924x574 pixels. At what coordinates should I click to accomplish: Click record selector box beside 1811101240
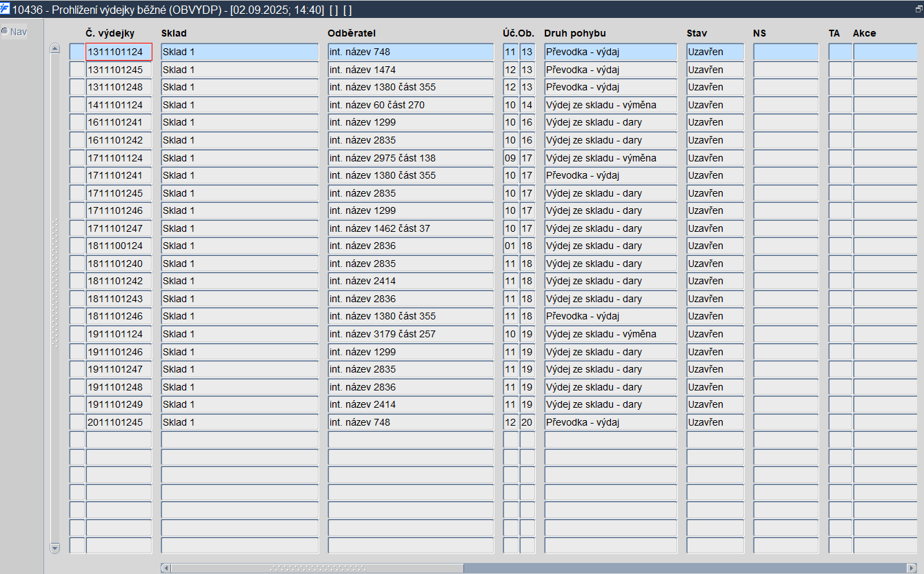(77, 264)
